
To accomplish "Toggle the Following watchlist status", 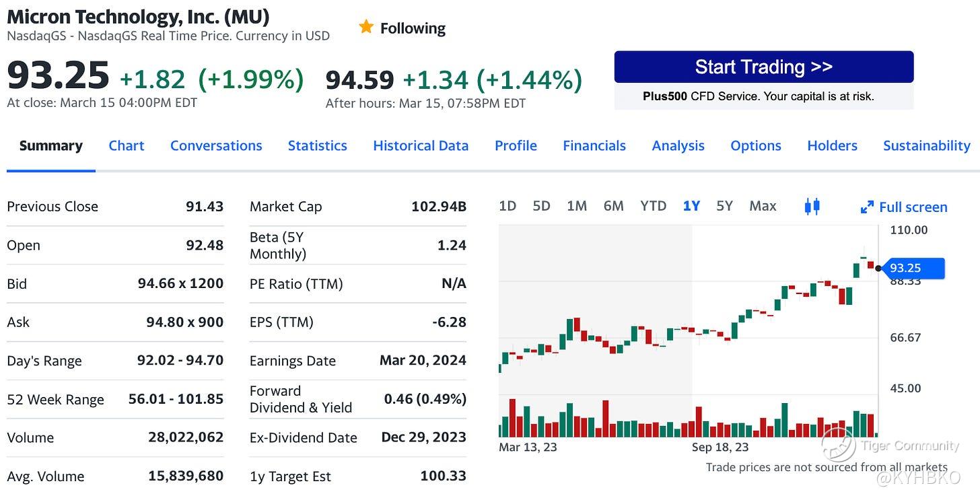I will coord(412,28).
